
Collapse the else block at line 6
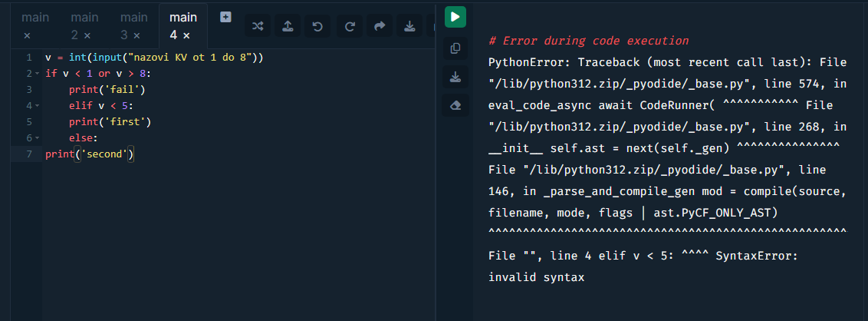(38, 138)
